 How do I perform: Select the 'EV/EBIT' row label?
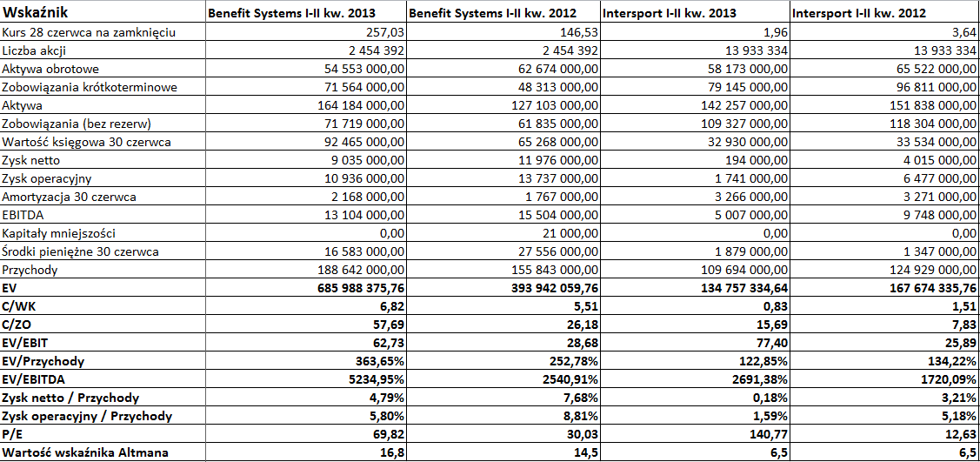click(103, 343)
